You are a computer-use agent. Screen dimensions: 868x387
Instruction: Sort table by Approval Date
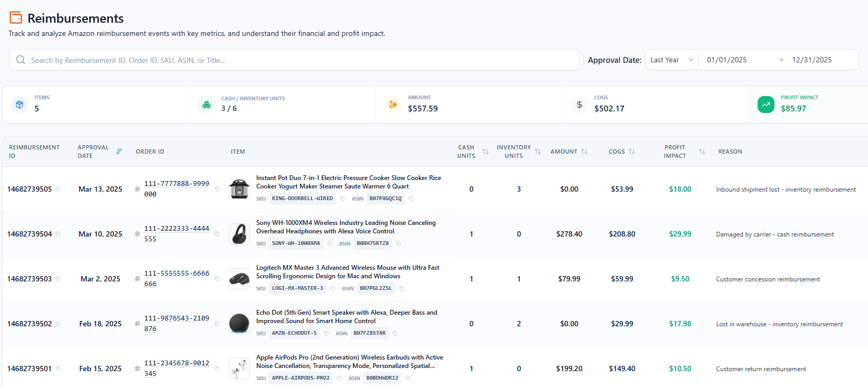pyautogui.click(x=119, y=152)
